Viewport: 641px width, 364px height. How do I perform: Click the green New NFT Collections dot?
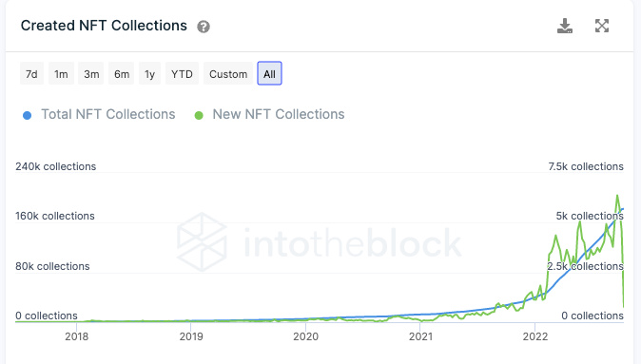[x=199, y=116]
